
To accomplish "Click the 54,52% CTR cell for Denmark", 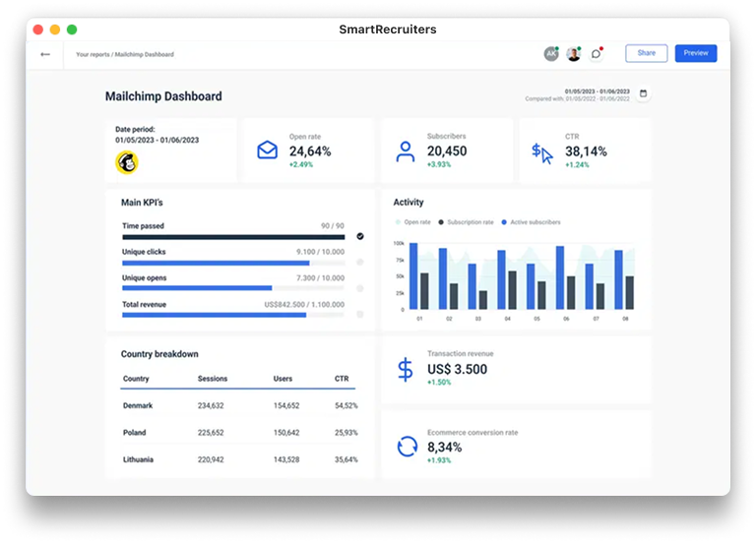I will [x=346, y=405].
